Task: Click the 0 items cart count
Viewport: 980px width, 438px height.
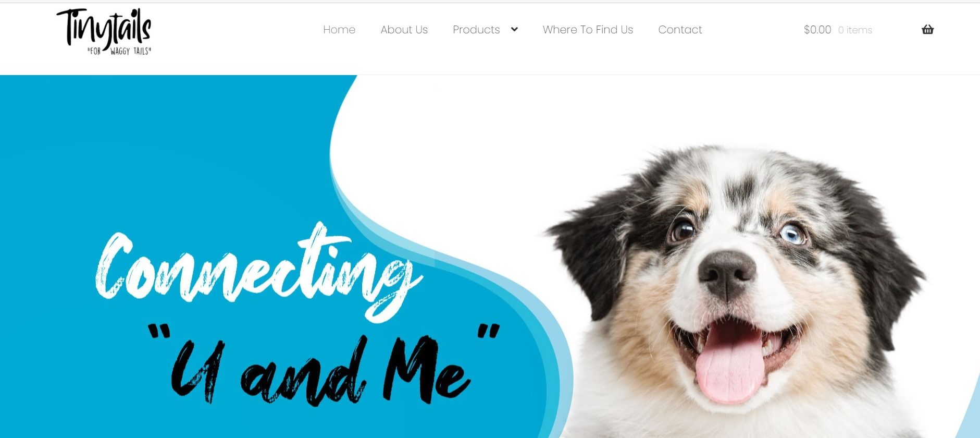Action: coord(855,30)
